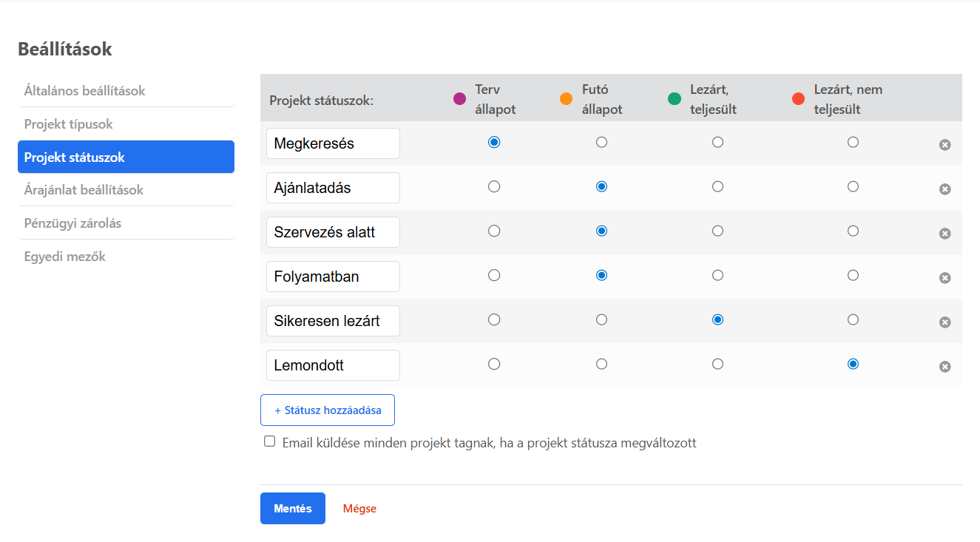The height and width of the screenshot is (542, 980).
Task: Set Lemondott to Lezárt, teljesült
Action: pyautogui.click(x=717, y=363)
